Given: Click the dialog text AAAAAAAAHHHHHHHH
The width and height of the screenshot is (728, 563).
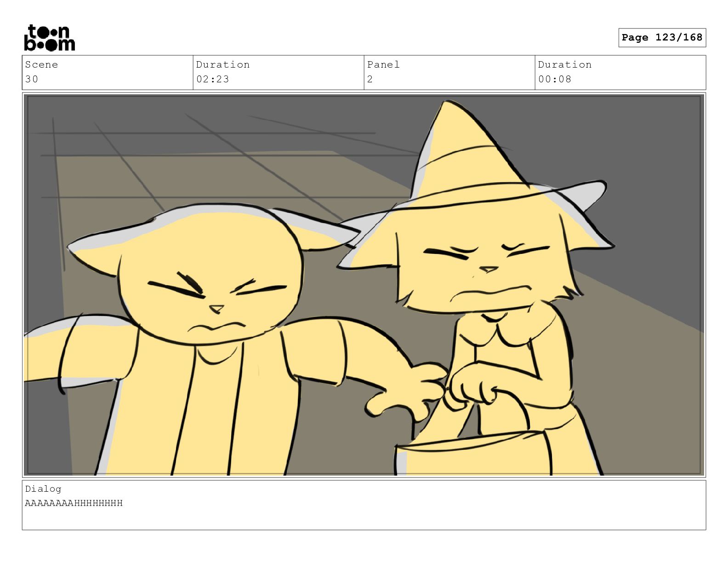Looking at the screenshot, I should click(74, 503).
